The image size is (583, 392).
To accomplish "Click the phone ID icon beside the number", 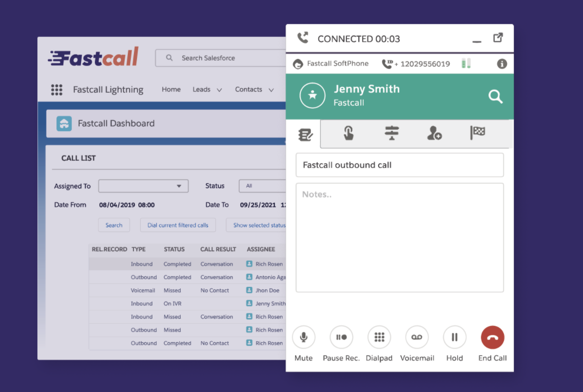I will pos(387,64).
